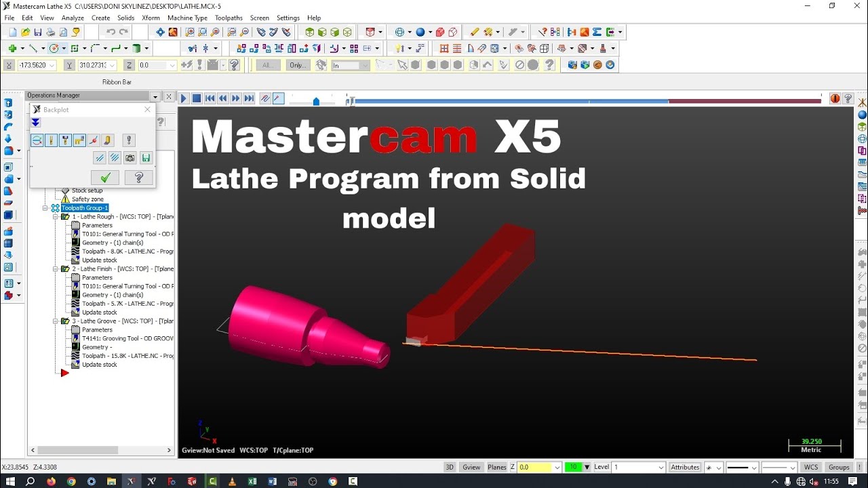
Task: Open the Toolpaths menu
Action: 229,18
